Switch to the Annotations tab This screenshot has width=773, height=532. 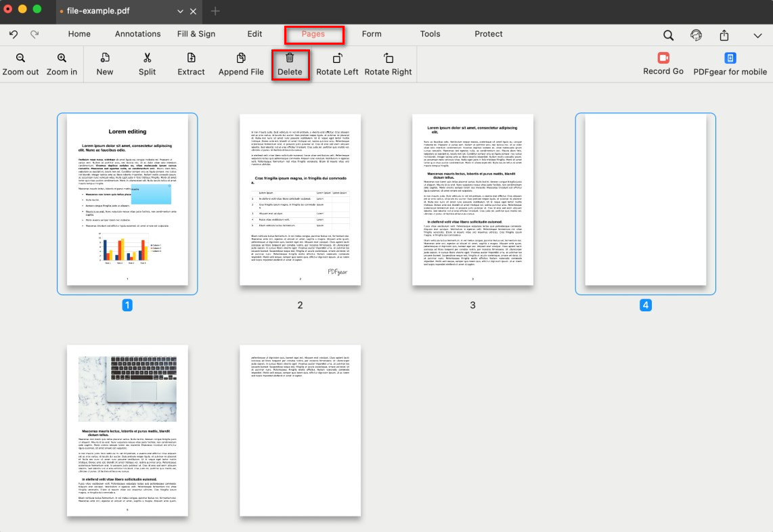coord(137,34)
